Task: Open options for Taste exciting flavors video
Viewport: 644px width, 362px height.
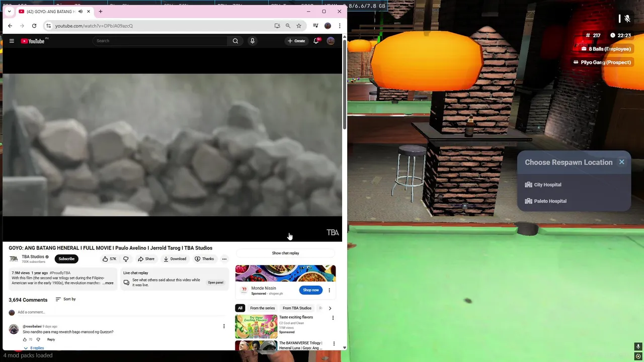Action: tap(333, 318)
